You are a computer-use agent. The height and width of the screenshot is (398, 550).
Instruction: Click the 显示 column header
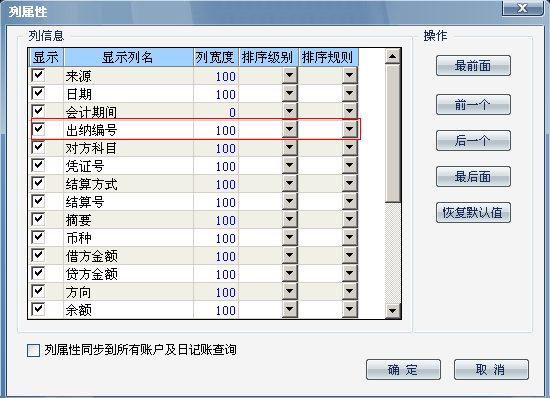(x=46, y=57)
